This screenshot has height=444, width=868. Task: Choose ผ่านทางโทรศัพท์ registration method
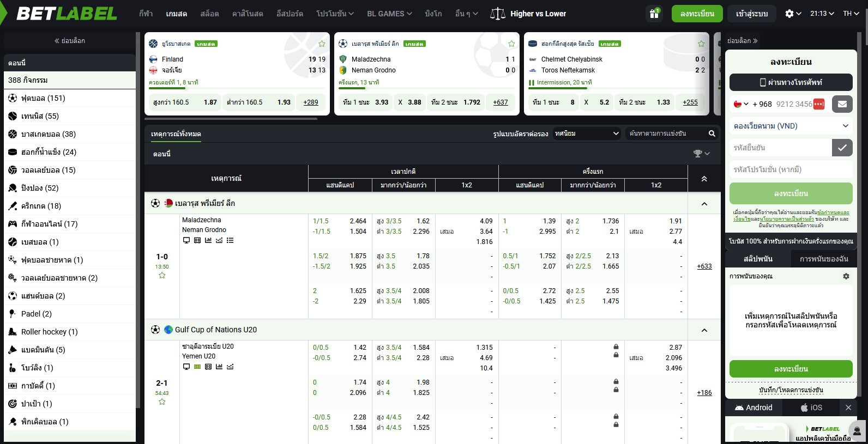[791, 82]
